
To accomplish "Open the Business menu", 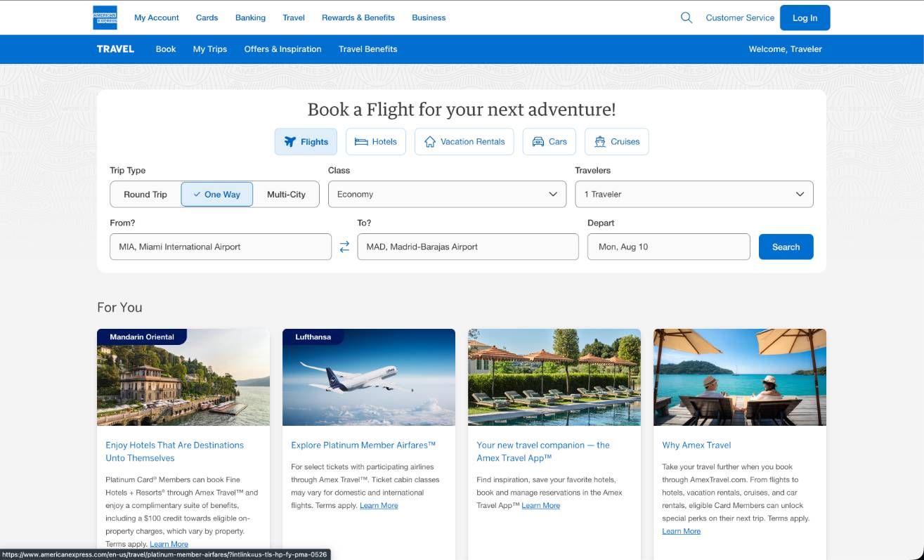I will pyautogui.click(x=429, y=18).
